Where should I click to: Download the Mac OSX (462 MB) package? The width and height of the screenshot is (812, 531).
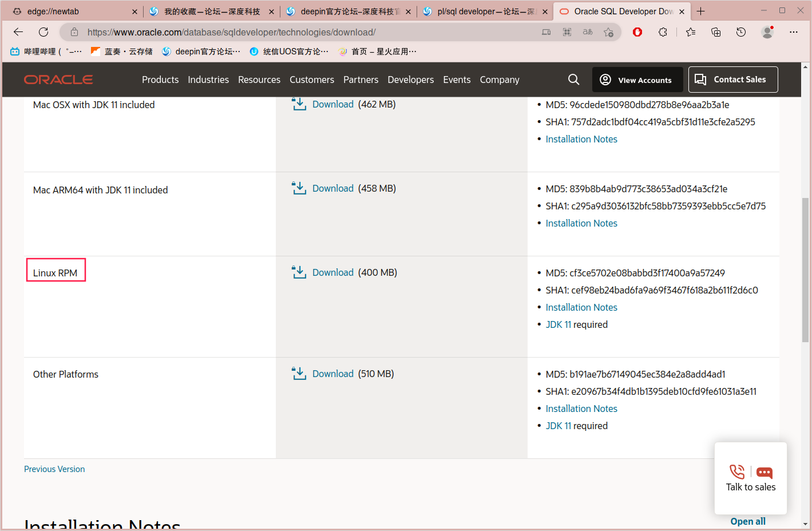[x=333, y=104]
